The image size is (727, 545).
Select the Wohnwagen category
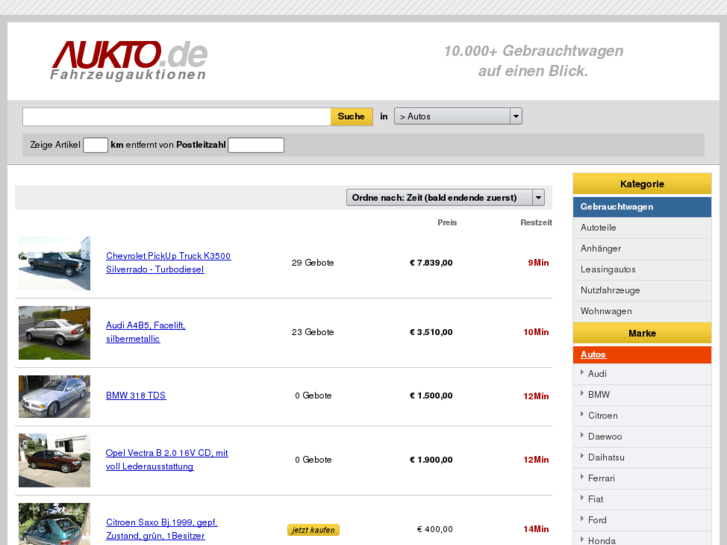point(642,311)
